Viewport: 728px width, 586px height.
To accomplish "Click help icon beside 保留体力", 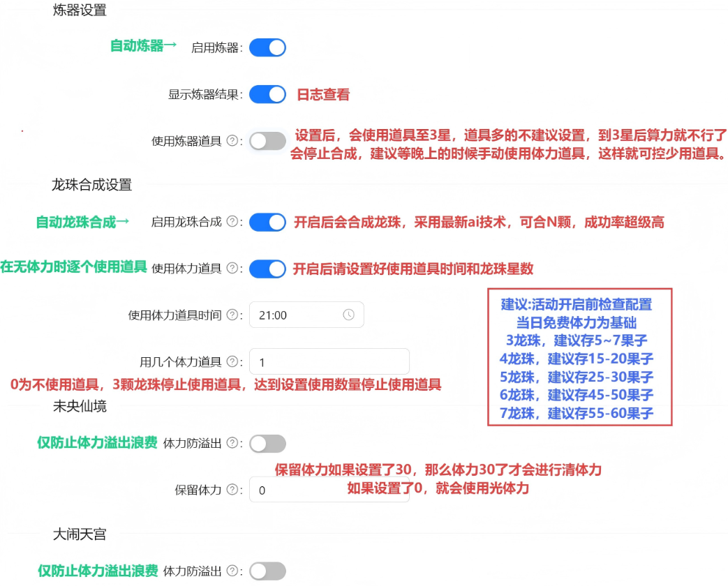I will pos(232,490).
